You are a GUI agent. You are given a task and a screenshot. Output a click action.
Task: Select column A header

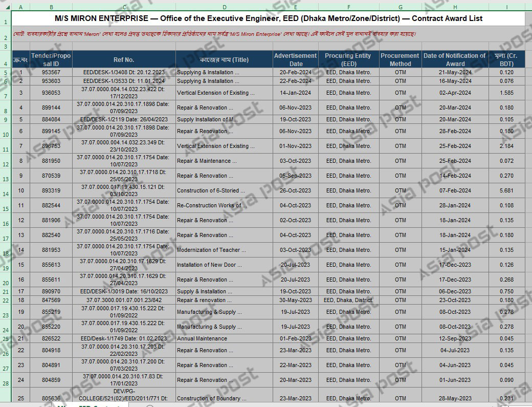coord(20,7)
